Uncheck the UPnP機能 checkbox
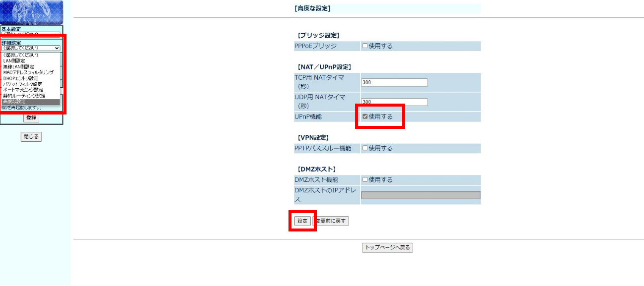Screen dimensions: 644x286 365,117
